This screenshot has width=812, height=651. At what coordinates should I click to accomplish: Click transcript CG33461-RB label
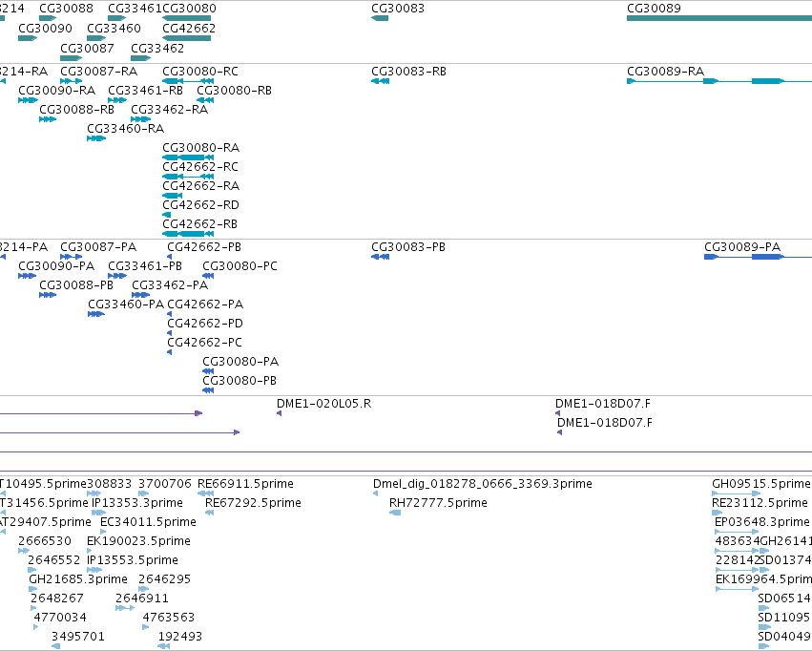[146, 90]
